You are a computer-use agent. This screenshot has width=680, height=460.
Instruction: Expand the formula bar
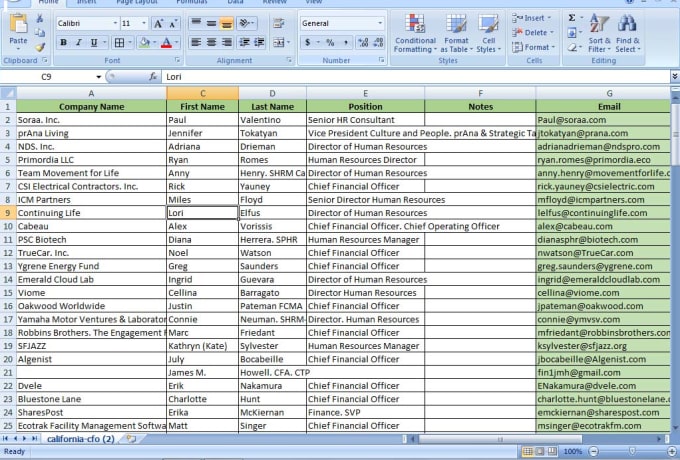(675, 77)
